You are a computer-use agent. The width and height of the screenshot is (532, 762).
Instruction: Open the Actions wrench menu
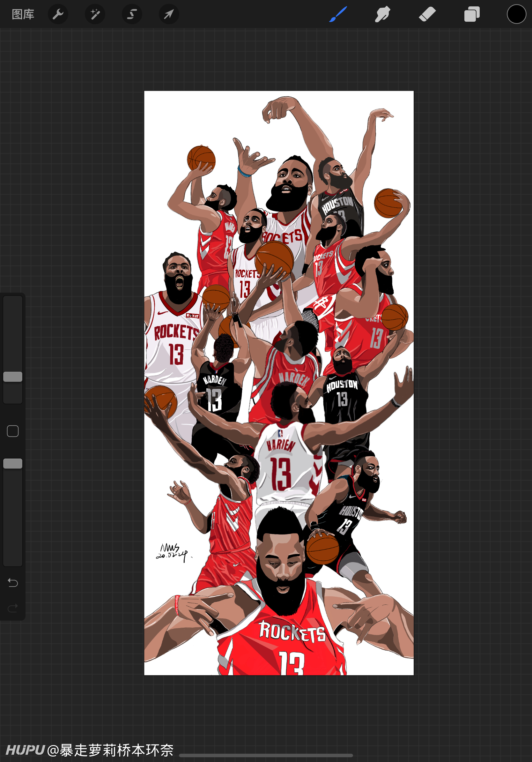coord(58,14)
